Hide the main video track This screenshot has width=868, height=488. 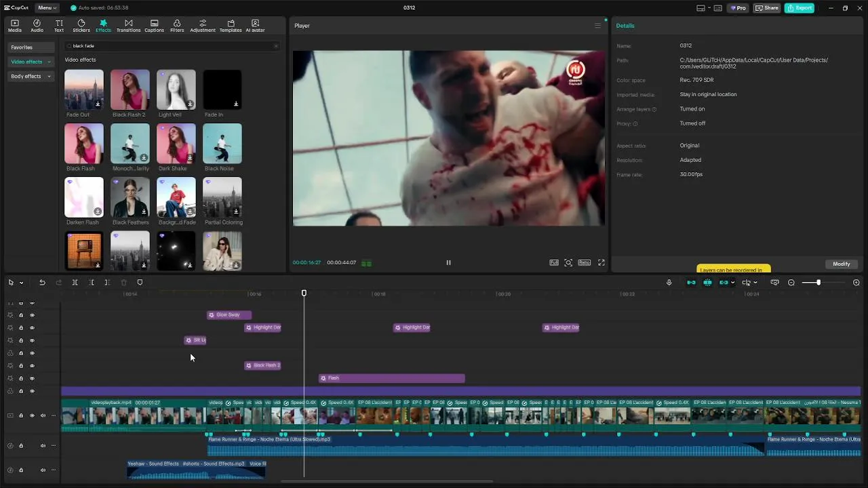click(x=32, y=415)
